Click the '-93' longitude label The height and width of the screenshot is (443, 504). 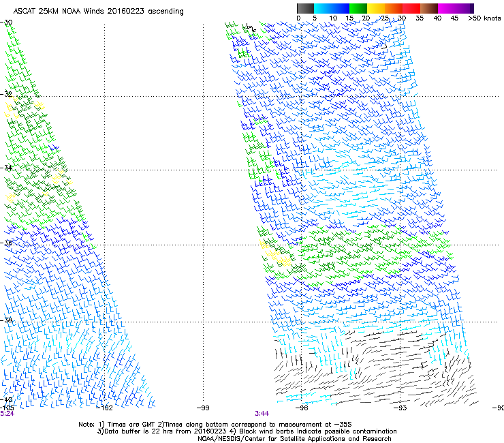400,408
